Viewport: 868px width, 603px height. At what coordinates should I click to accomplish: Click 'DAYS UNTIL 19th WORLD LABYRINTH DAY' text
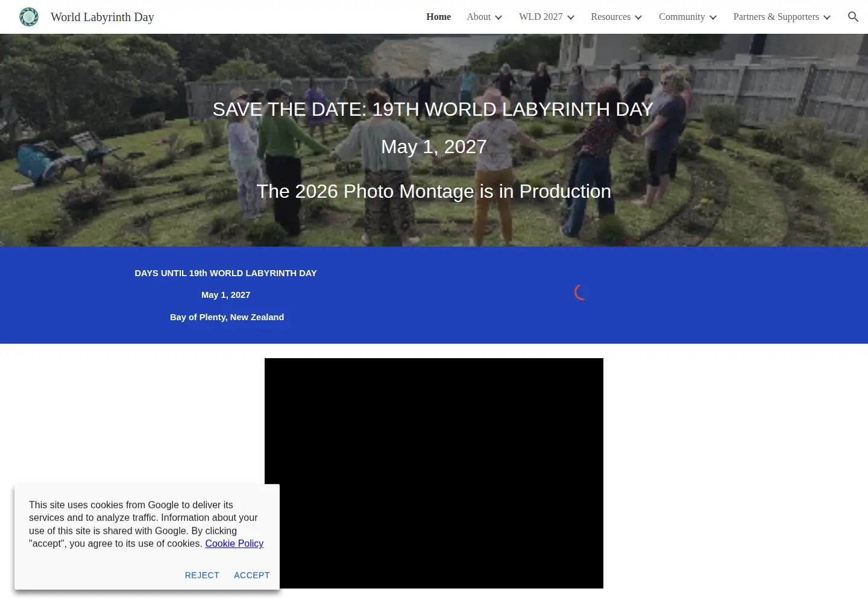pos(226,273)
